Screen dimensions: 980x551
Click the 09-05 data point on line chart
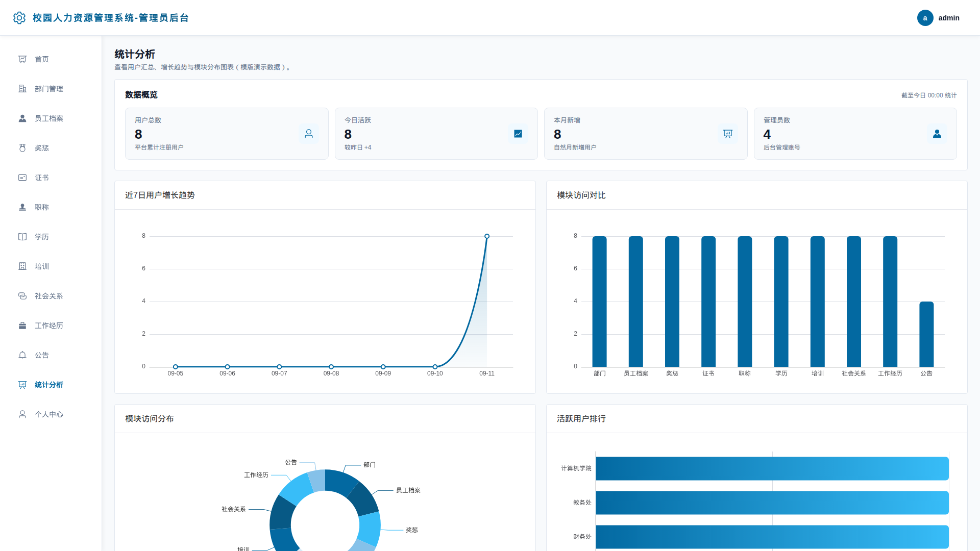[176, 367]
